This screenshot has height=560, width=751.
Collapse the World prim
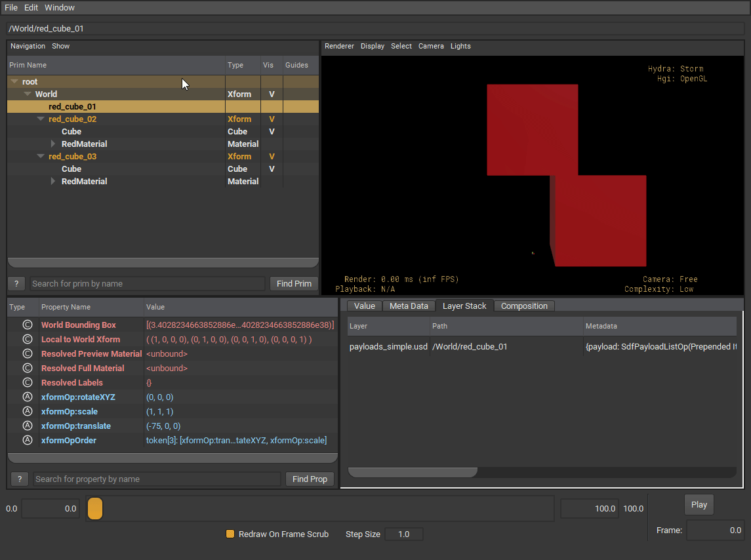tap(28, 94)
